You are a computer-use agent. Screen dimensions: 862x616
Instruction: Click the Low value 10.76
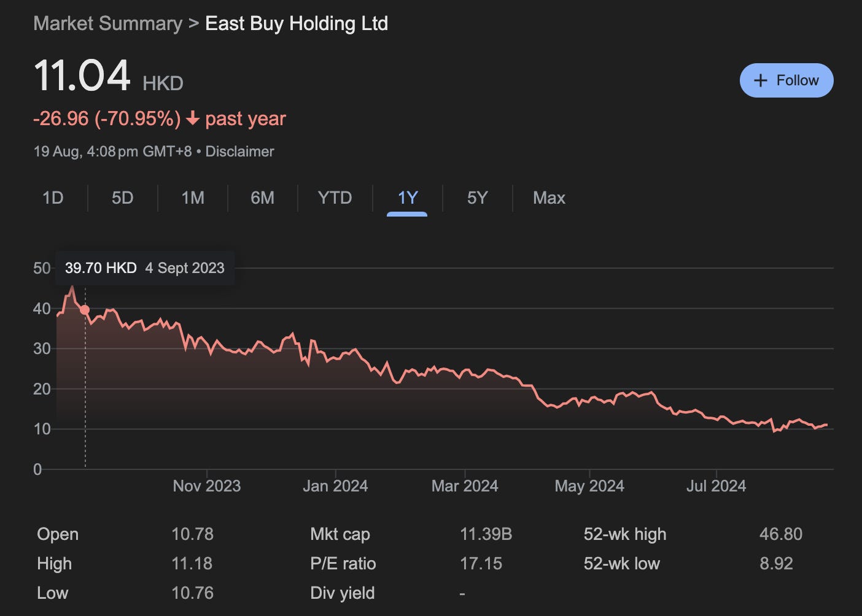pos(192,593)
